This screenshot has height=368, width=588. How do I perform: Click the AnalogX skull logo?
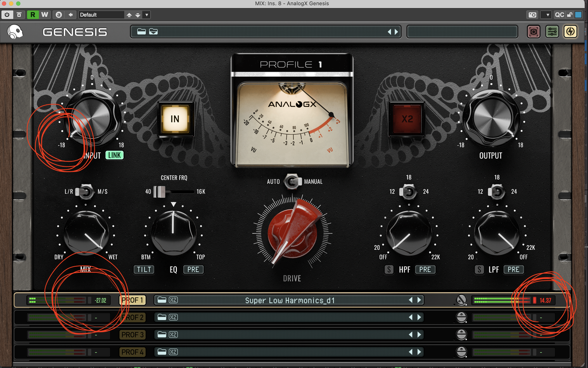(x=16, y=32)
